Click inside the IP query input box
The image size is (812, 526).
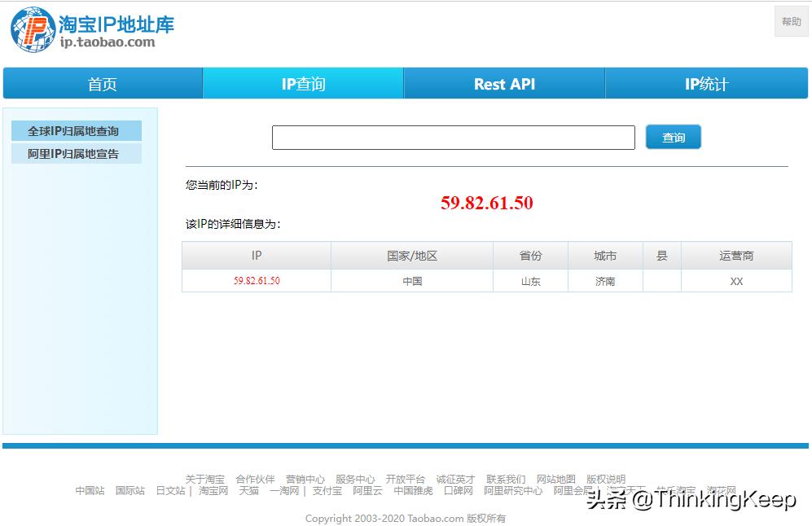tap(453, 137)
